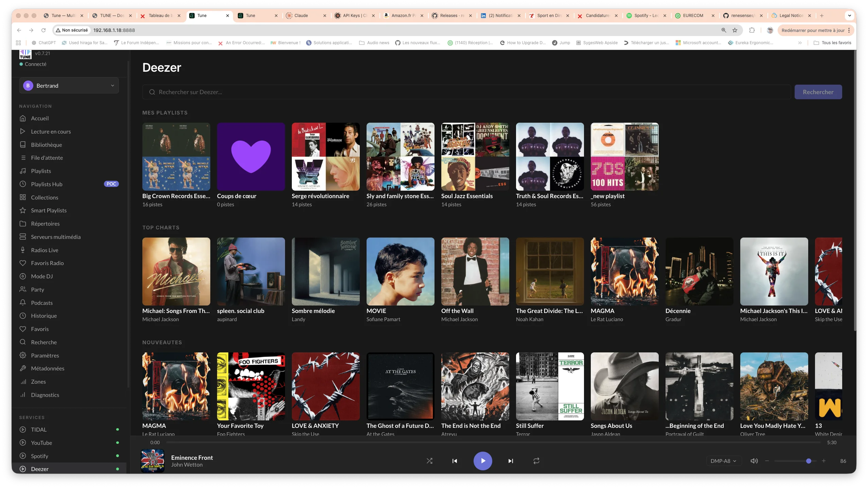Switch to the EURECOM browser tab
Viewport: 868px width, 488px height.
click(x=694, y=16)
